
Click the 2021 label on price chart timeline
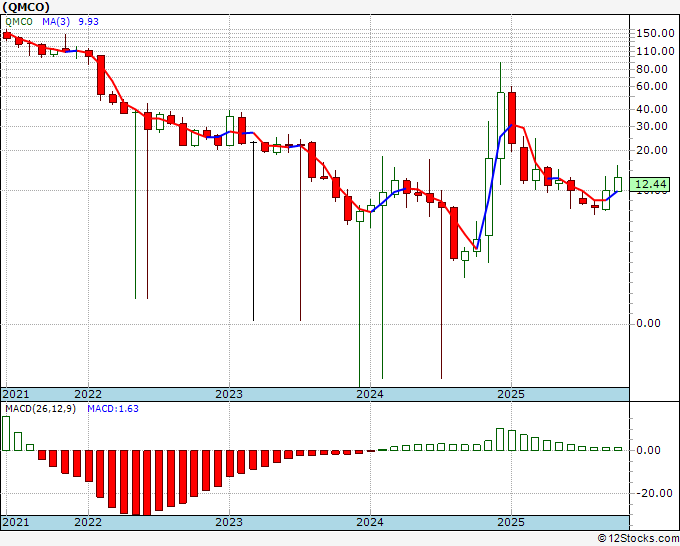[16, 394]
